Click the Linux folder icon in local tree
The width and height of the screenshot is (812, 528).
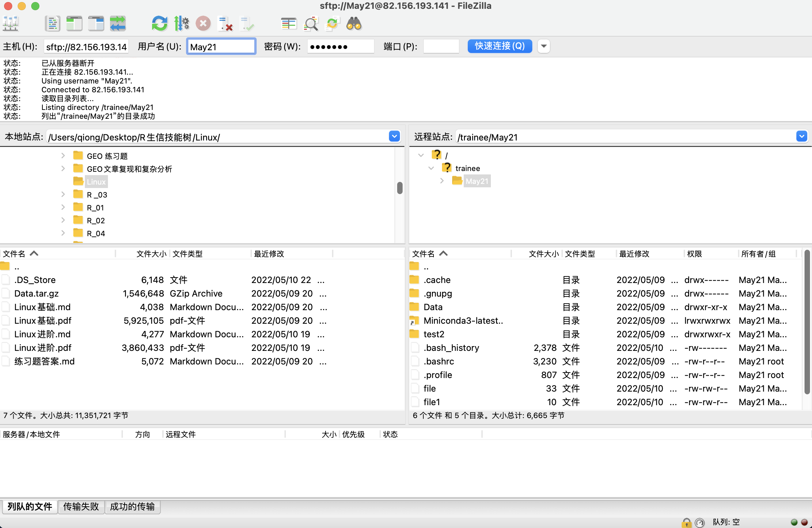78,182
